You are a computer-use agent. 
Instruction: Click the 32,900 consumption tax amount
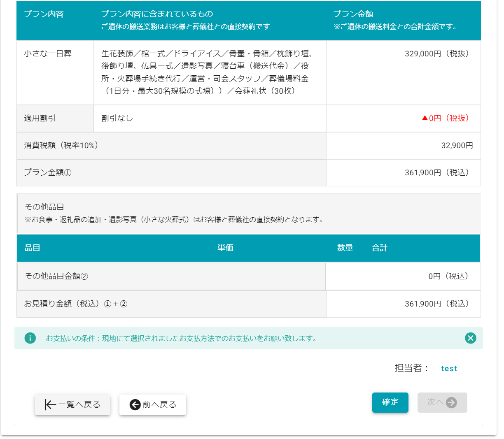457,146
